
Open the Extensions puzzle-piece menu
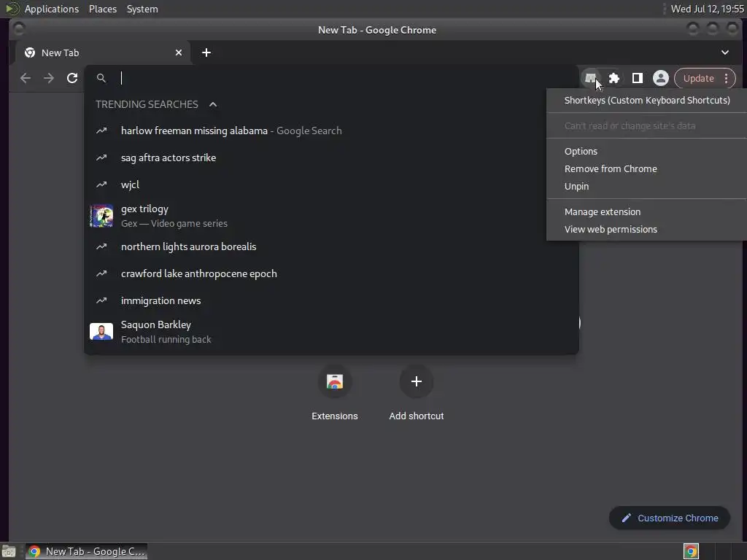pyautogui.click(x=614, y=78)
